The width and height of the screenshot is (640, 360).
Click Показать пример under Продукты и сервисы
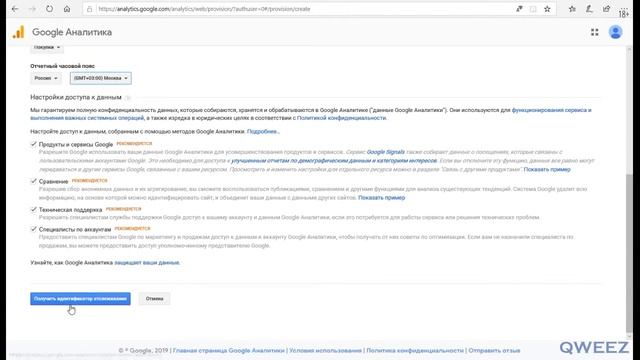[x=547, y=169]
